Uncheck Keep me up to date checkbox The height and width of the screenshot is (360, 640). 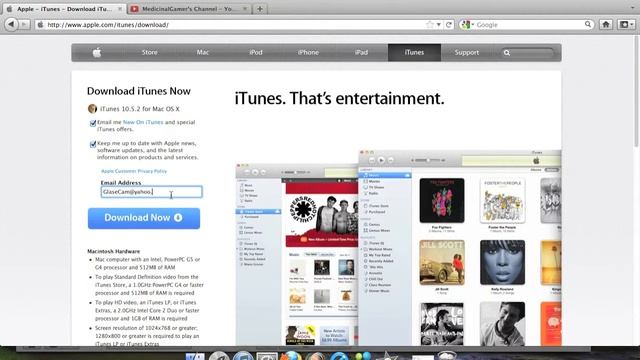point(93,144)
